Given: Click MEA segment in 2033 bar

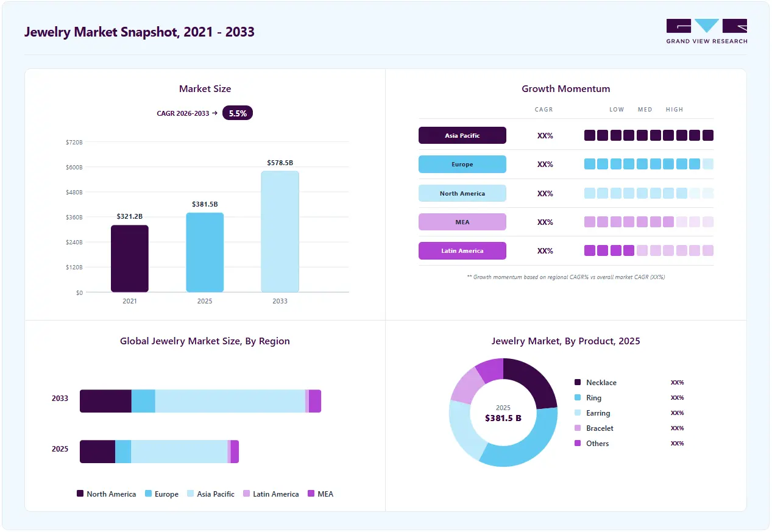Looking at the screenshot, I should coord(315,401).
